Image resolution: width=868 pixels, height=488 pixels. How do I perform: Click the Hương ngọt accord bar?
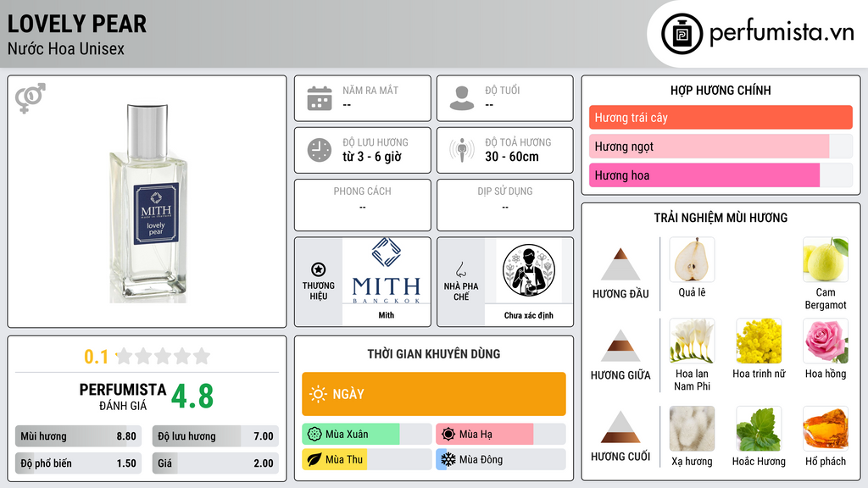point(721,146)
